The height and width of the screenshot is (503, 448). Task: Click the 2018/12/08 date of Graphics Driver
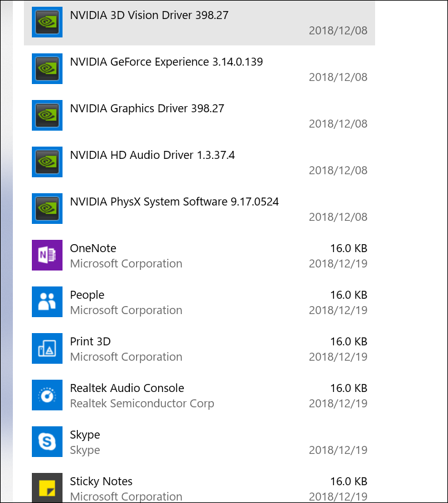[x=338, y=124]
